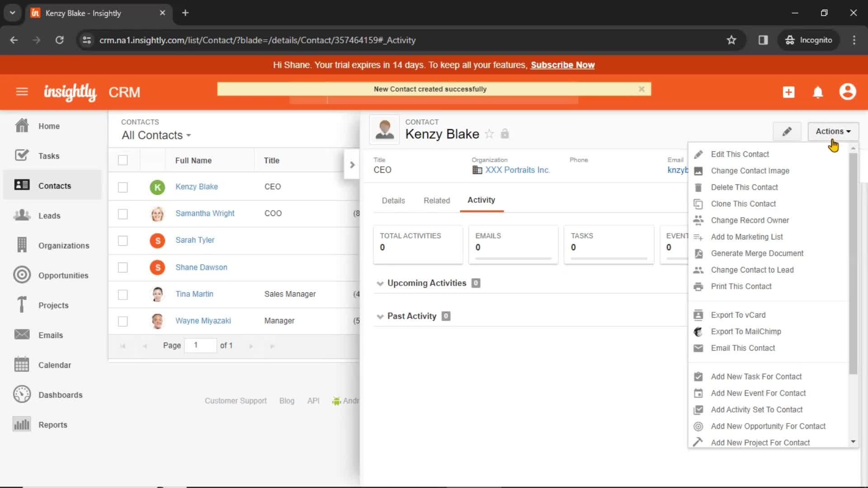Screen dimensions: 868x488
Task: Click the XXX Portraits Inc. organization link
Action: [517, 170]
